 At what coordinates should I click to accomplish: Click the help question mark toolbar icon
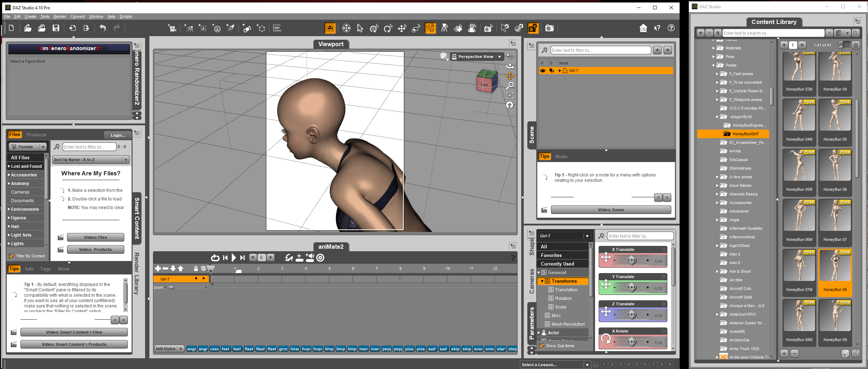click(x=671, y=28)
